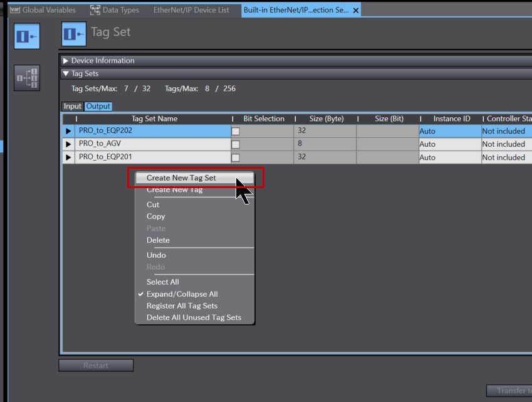This screenshot has width=532, height=402.
Task: Choose Create New Tag Set from menu
Action: point(181,178)
